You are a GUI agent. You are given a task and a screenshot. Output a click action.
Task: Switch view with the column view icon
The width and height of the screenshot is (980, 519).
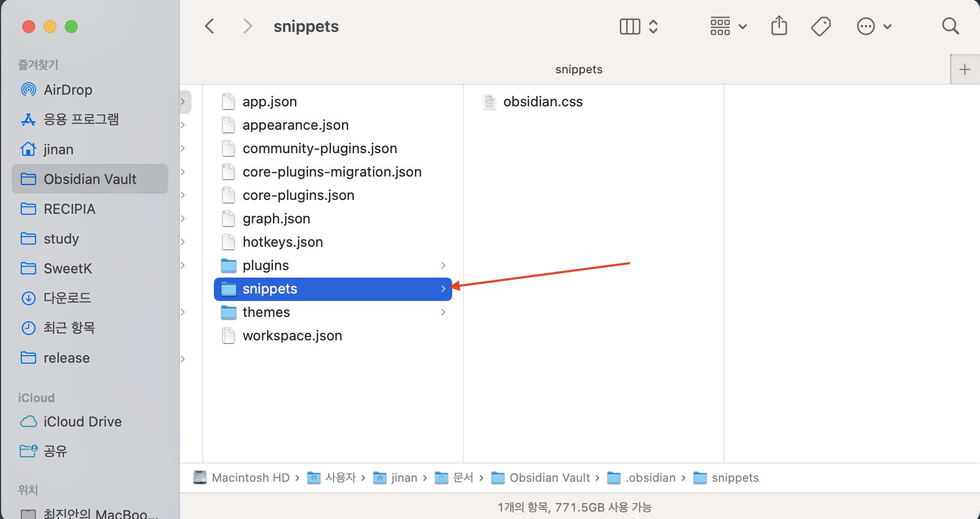pos(630,27)
